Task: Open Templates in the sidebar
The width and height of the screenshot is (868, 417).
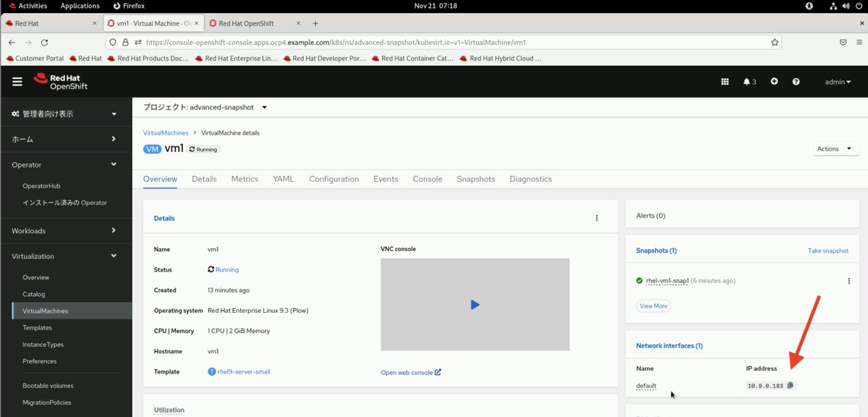Action: pos(37,328)
